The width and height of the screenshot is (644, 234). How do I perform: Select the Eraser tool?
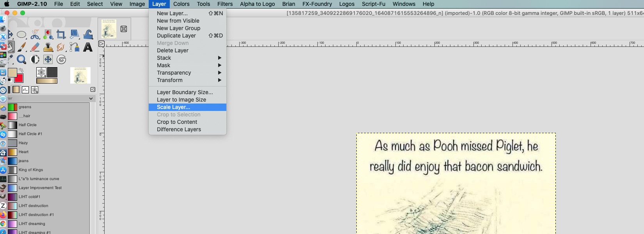tap(35, 47)
